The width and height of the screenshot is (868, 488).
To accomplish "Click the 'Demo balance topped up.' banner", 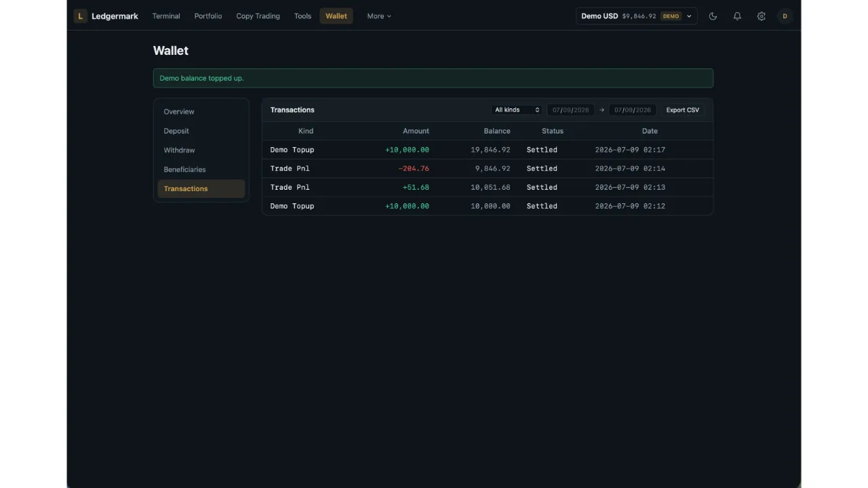I will coord(433,78).
